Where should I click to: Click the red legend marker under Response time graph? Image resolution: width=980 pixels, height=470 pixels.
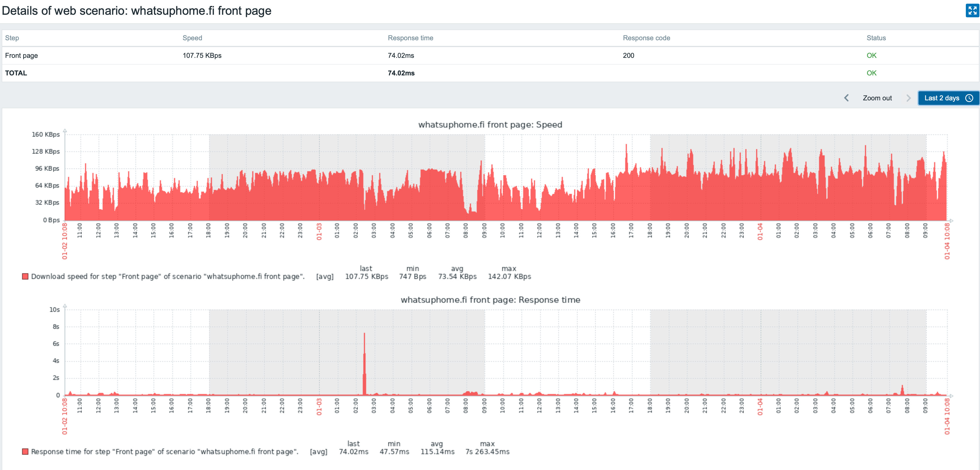tap(25, 451)
